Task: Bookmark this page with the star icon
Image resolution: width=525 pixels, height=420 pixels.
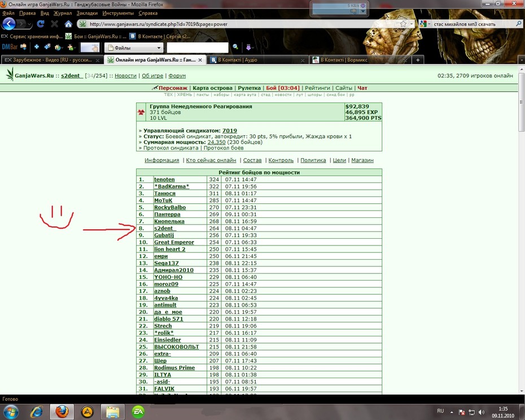Action: 403,24
